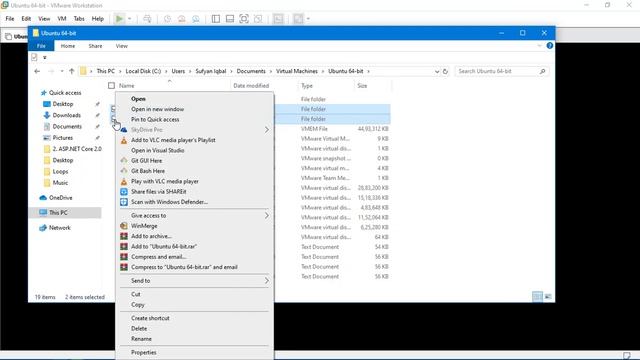Enter full screen mode via VMware toolbar icon
The width and height of the screenshot is (640, 360).
coord(244,19)
